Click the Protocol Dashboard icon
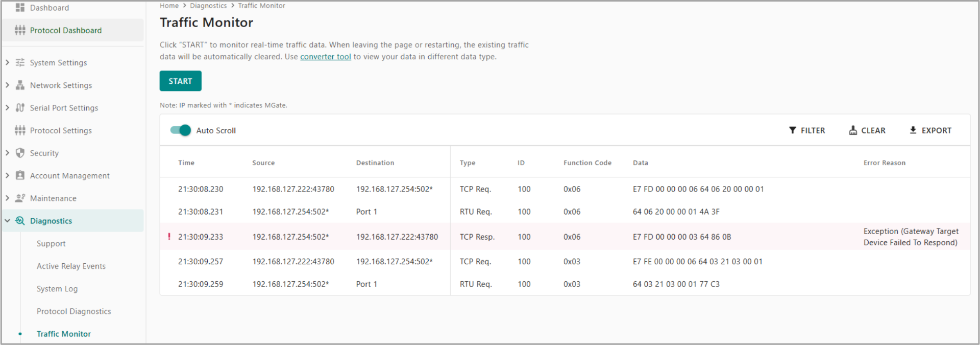 tap(20, 30)
